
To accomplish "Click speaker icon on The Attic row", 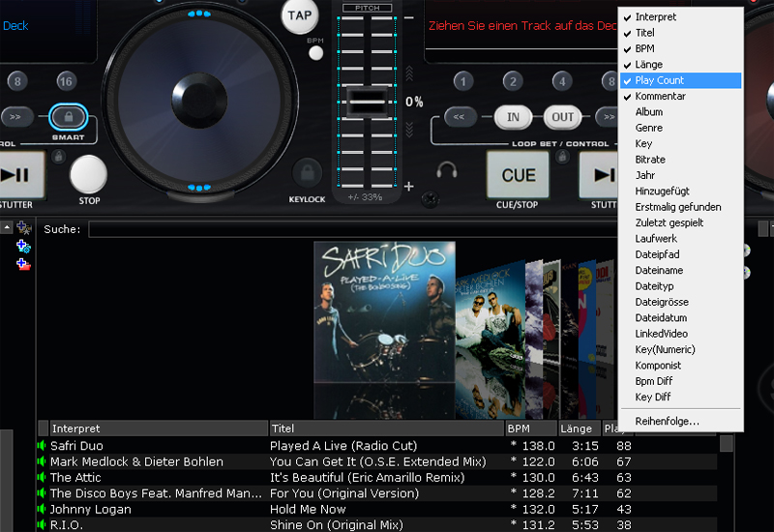I will [42, 477].
